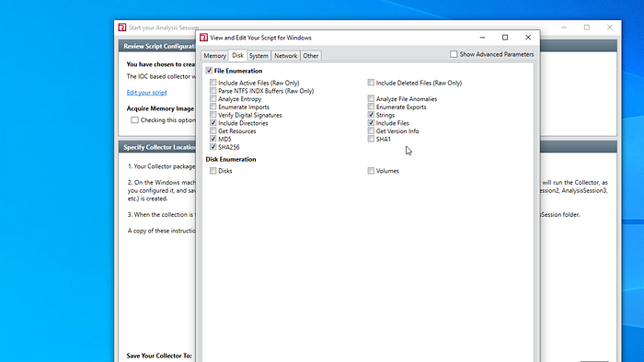Enable Get Version Info
Screen dimensions: 644x362
pos(371,130)
